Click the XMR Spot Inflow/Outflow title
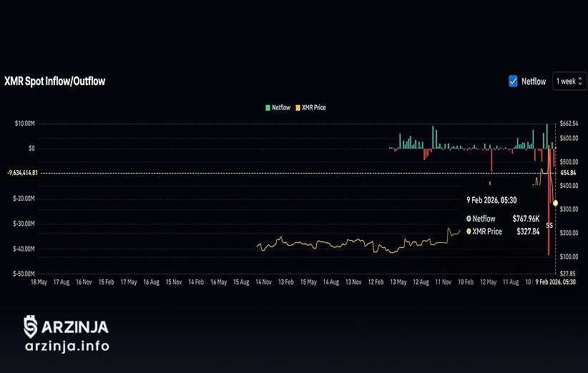 [54, 81]
